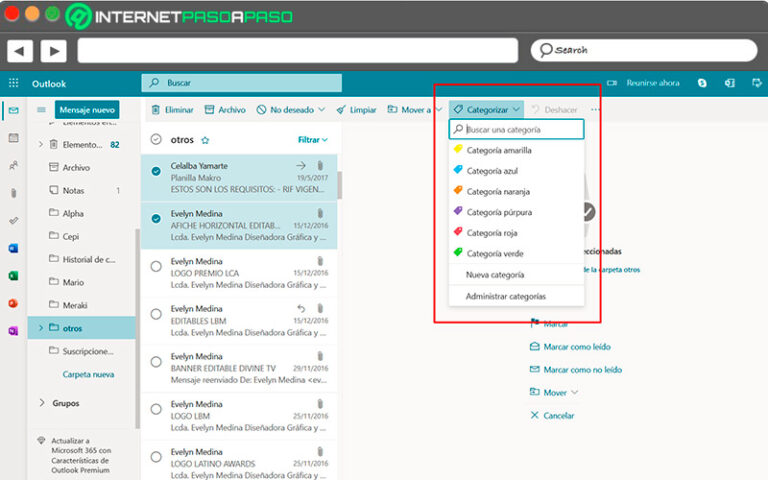Select Nueva categoría menu entry
Screen dimensions: 768x480
pyautogui.click(x=516, y=275)
